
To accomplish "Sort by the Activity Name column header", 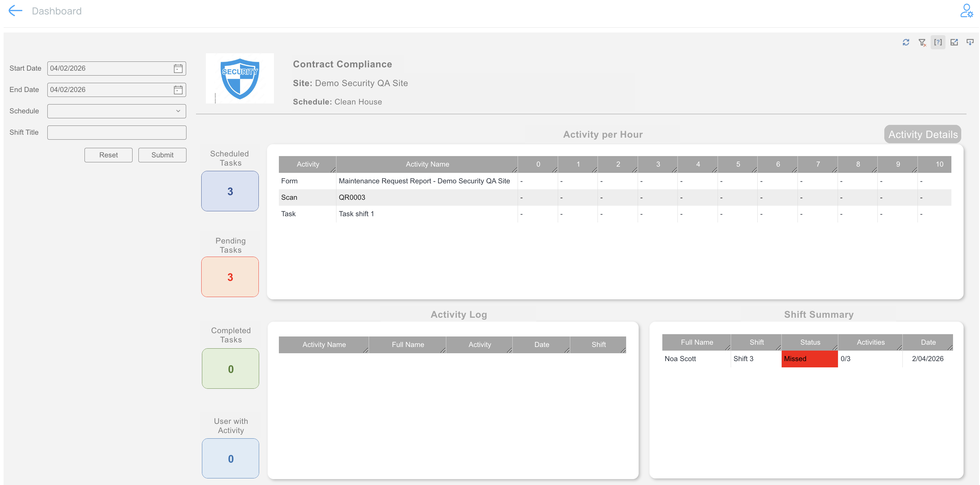I will click(x=427, y=164).
